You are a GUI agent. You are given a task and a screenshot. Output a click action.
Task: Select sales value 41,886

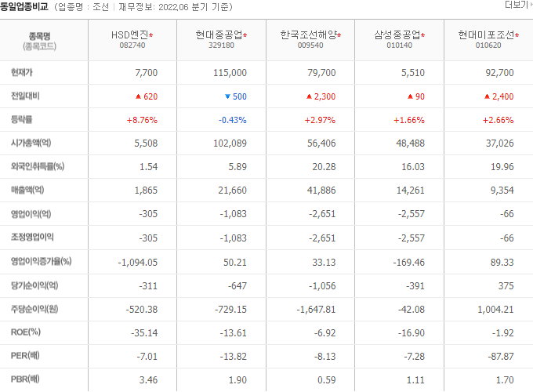click(321, 191)
